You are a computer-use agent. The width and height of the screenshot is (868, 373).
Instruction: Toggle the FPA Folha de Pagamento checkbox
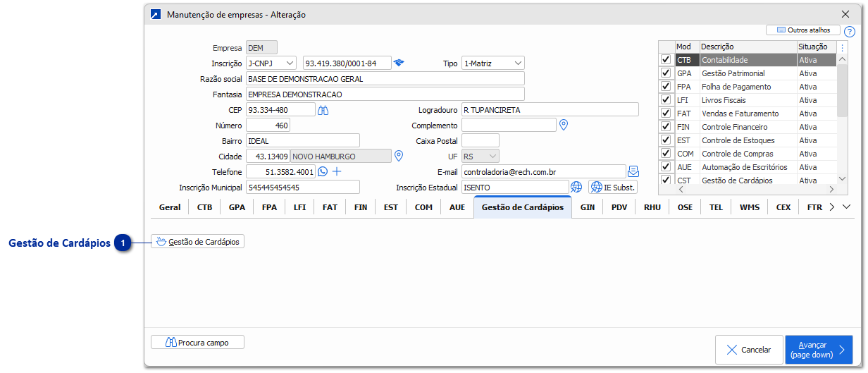pos(666,87)
